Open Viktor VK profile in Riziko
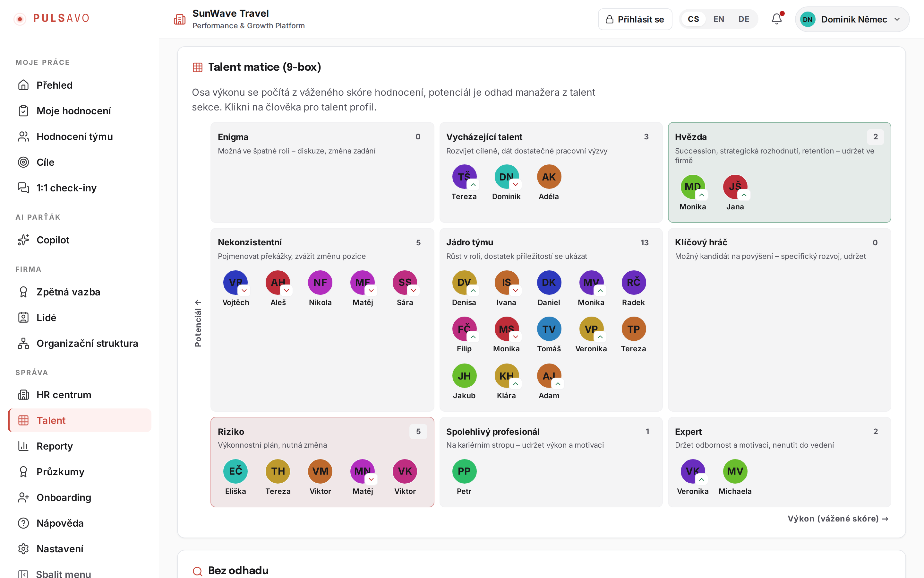Screen dimensions: 924x578 point(405,477)
